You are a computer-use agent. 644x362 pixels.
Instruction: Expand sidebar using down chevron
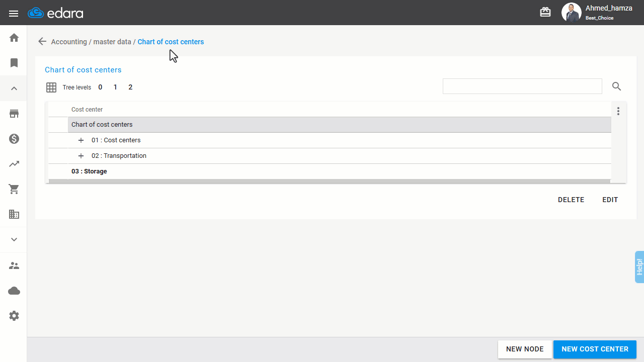pos(14,240)
